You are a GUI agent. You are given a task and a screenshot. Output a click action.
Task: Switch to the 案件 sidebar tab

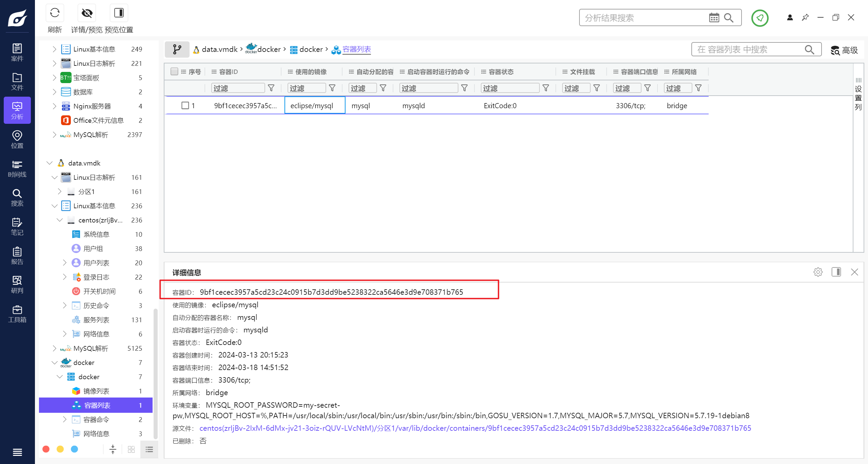pyautogui.click(x=17, y=52)
